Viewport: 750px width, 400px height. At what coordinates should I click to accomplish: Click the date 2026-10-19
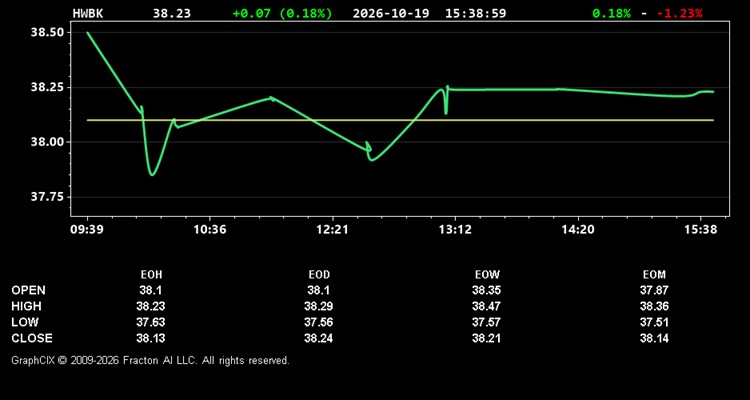(x=392, y=13)
